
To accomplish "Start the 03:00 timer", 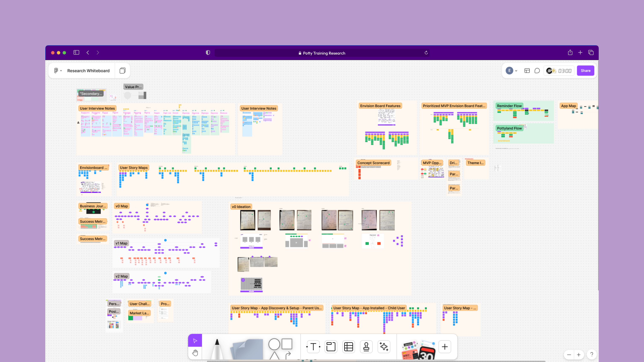I will [x=565, y=71].
